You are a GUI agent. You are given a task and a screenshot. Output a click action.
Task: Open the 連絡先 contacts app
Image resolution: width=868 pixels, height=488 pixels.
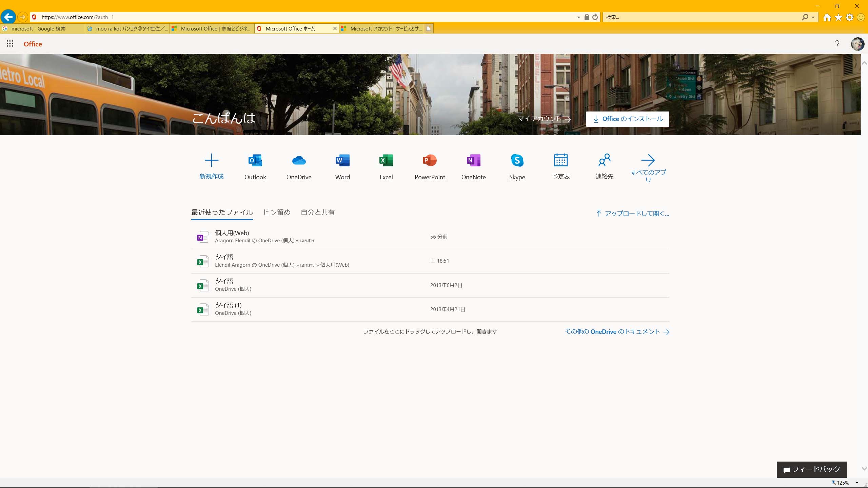(x=604, y=167)
